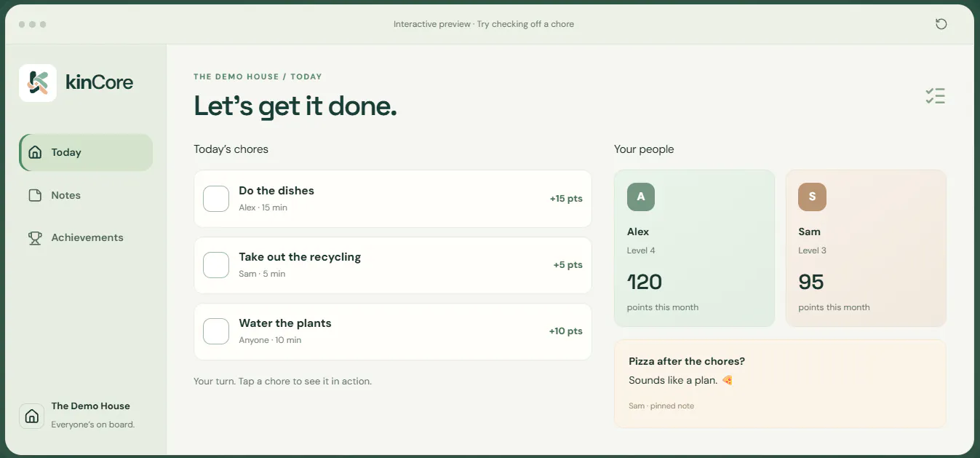This screenshot has width=980, height=458.
Task: Open Achievements in the sidebar
Action: [86, 237]
